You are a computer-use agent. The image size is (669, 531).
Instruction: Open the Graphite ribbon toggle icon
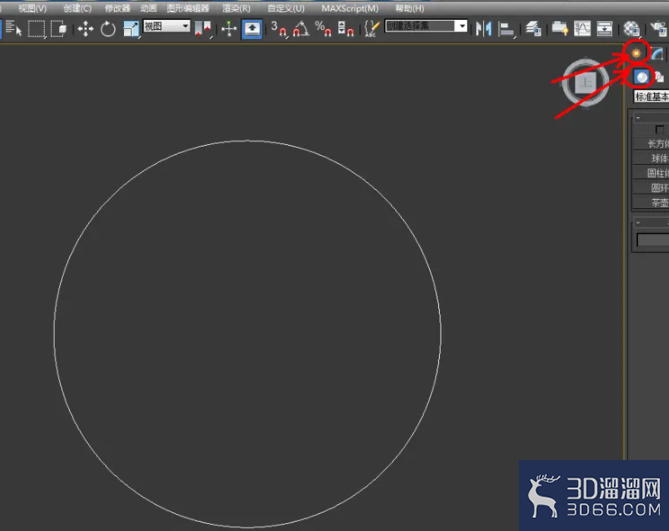pyautogui.click(x=559, y=29)
